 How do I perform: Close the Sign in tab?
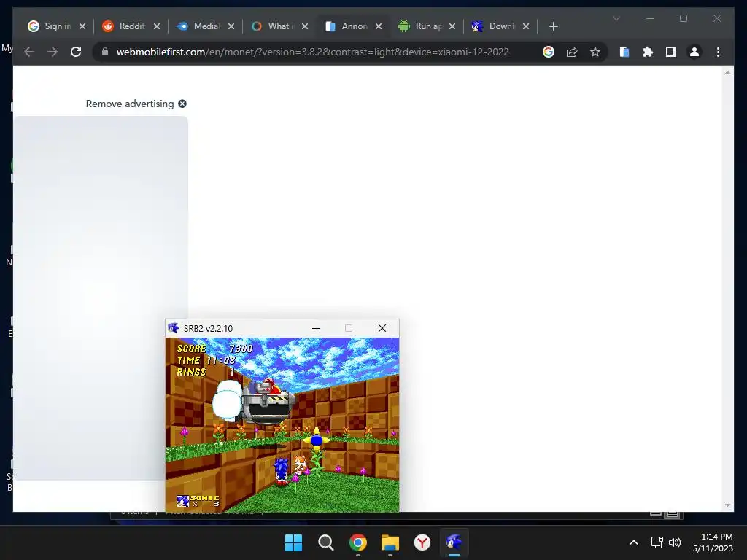coord(82,26)
